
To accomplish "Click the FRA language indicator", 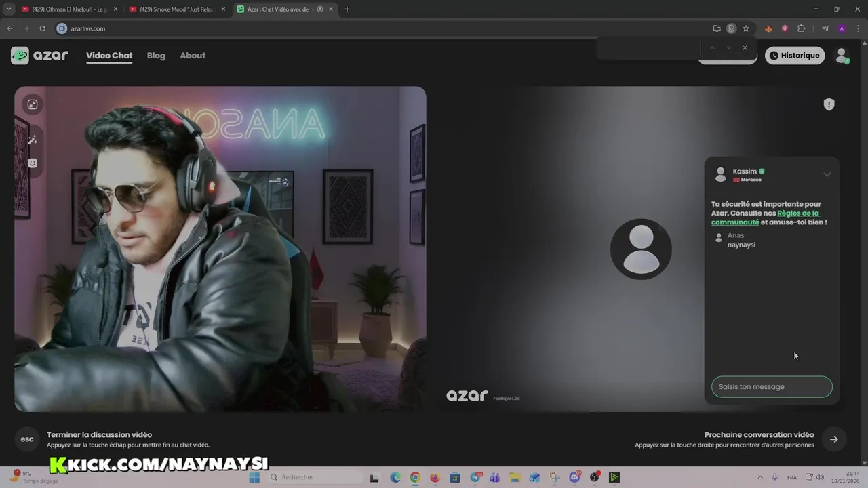I will coord(791,477).
